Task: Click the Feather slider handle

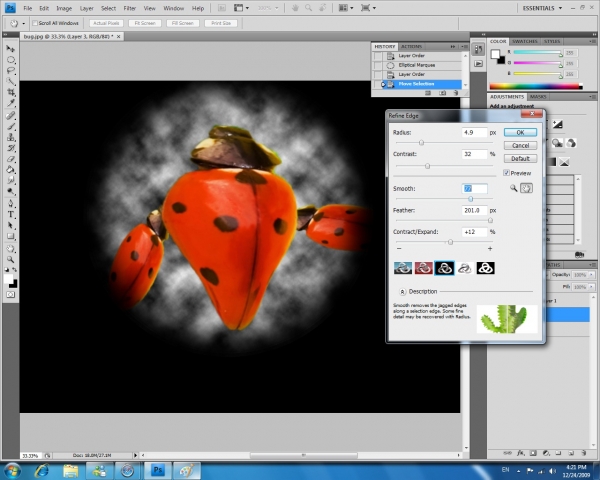Action: [x=490, y=220]
